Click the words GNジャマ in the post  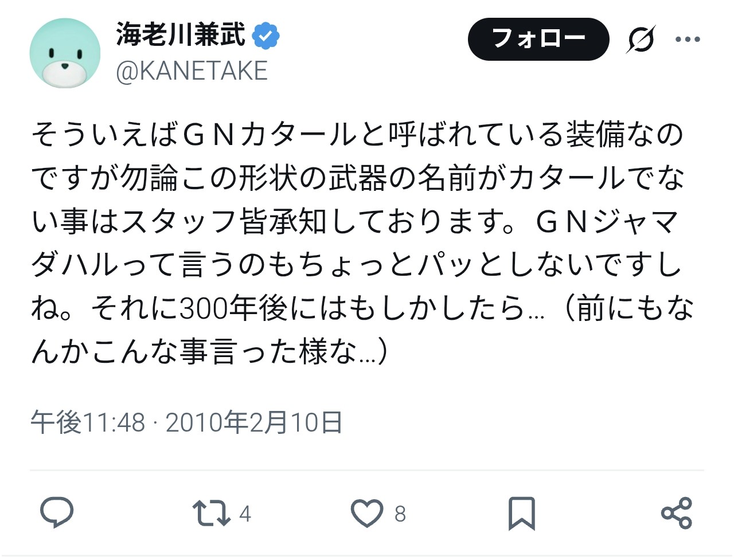(608, 222)
